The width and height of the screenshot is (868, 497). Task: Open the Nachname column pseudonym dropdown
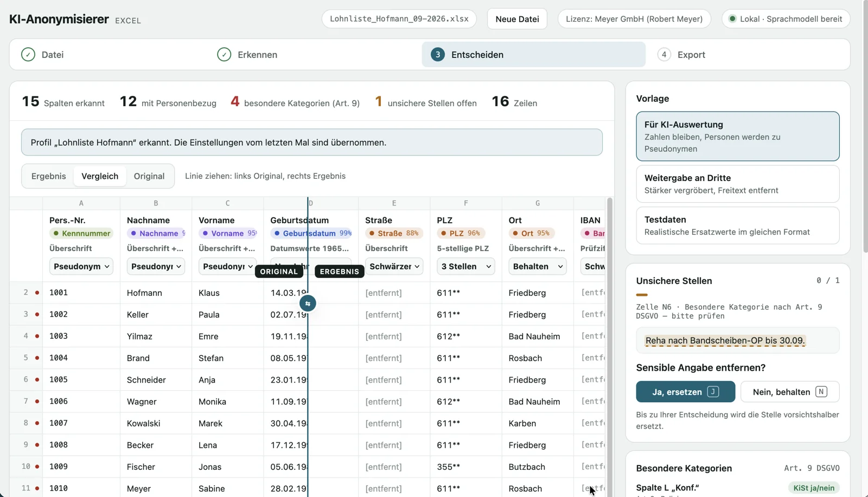tap(156, 267)
